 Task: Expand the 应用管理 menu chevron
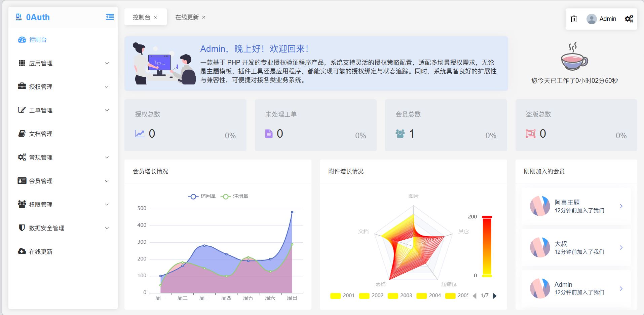(x=107, y=63)
